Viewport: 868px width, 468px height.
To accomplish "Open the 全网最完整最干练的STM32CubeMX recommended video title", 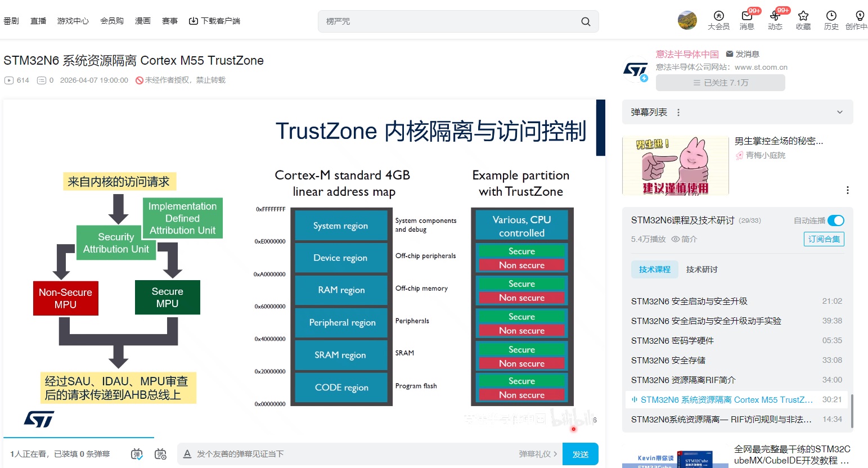I will pyautogui.click(x=792, y=454).
